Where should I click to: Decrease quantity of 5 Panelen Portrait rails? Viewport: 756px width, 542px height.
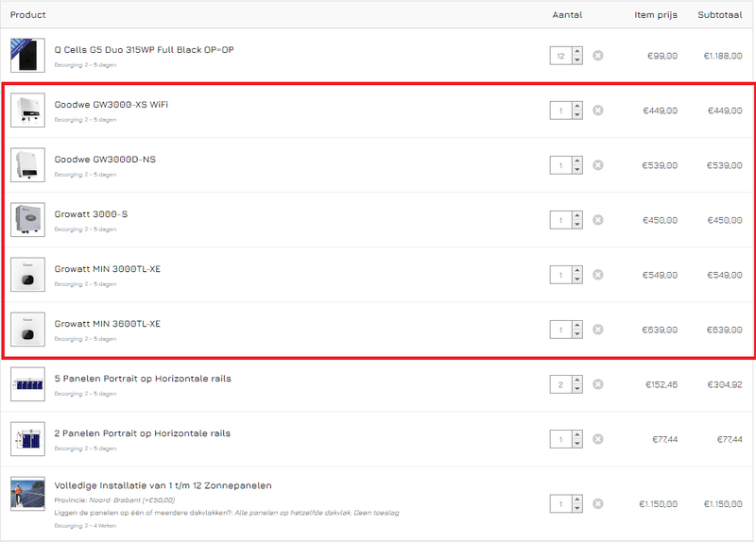pos(577,389)
